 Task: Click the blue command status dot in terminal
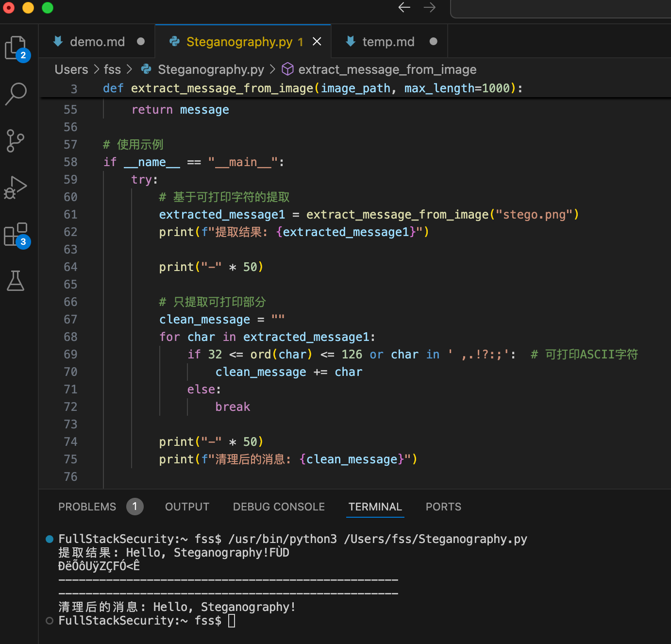50,539
